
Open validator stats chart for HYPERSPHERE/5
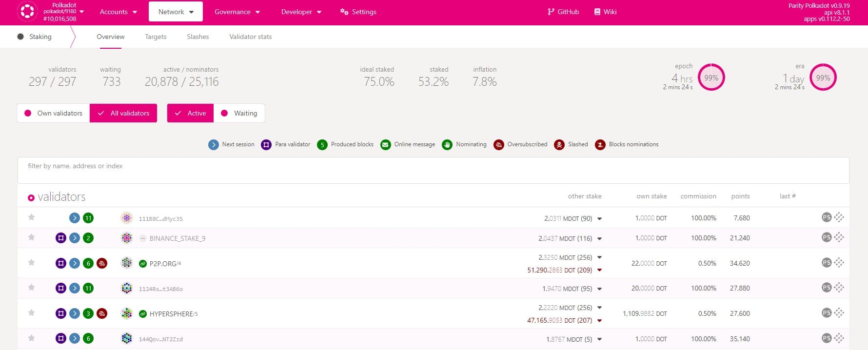(839, 313)
